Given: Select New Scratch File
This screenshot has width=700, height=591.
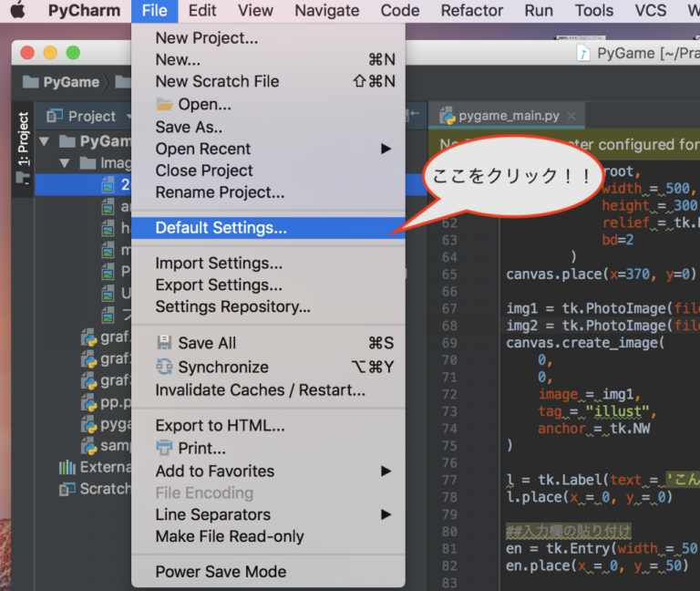Looking at the screenshot, I should point(268,81).
